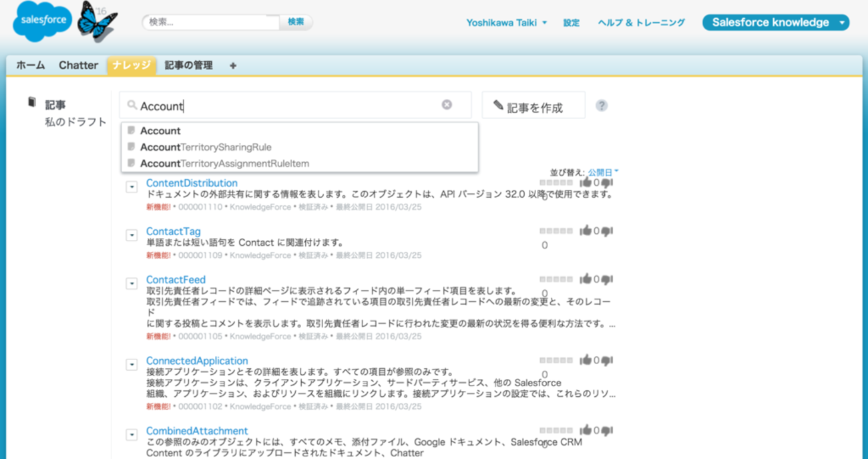Thumbs down the ContactTag article
Viewport: 868px width, 459px height.
607,231
